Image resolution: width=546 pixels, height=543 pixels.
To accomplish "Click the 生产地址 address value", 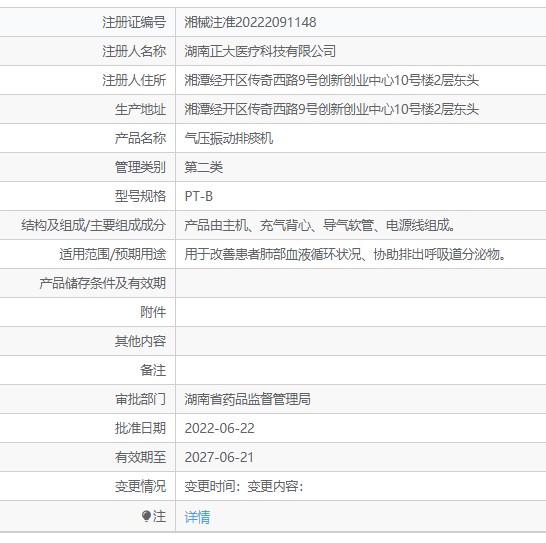I will 332,109.
